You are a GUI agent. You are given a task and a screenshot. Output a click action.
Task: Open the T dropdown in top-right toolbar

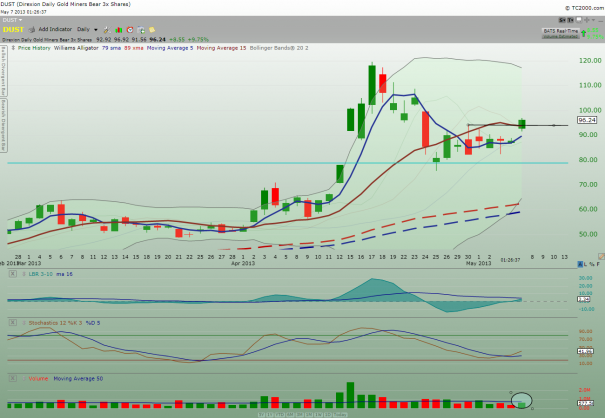[x=570, y=20]
